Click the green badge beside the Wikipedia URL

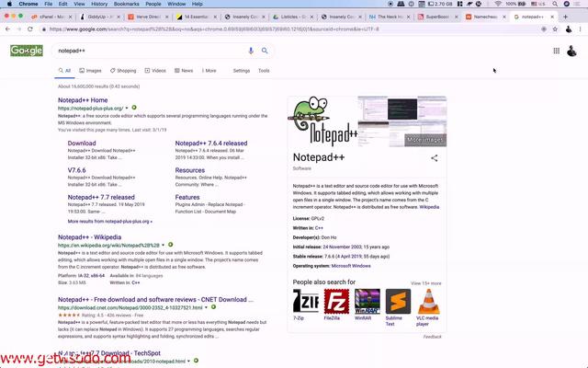(171, 245)
